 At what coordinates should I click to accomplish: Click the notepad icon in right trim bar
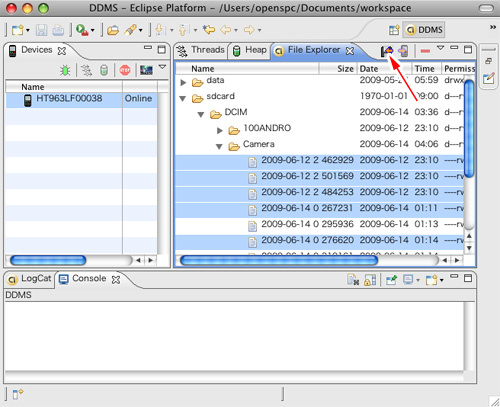point(489,78)
